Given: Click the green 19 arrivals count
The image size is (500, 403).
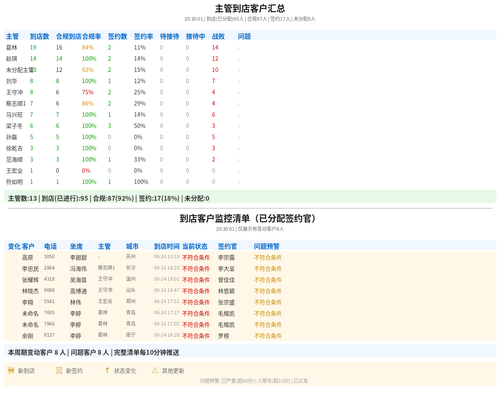Looking at the screenshot, I should 33,47.
